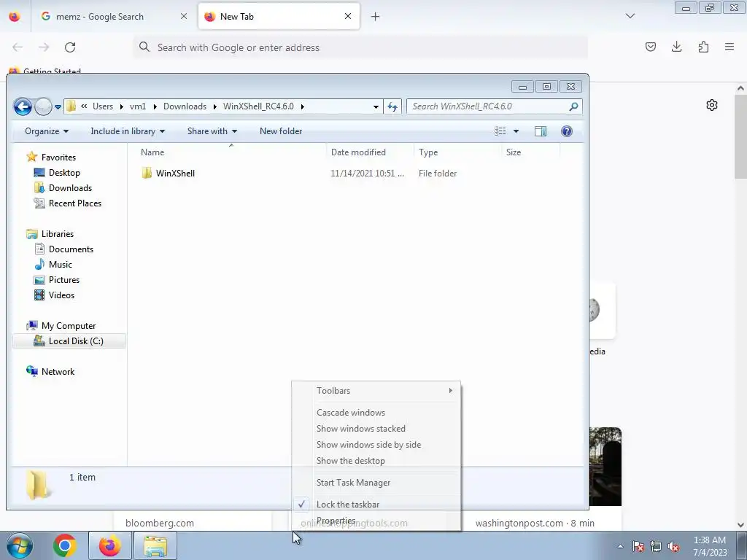Open Desktop in the navigation pane
747x560 pixels.
click(x=57, y=173)
